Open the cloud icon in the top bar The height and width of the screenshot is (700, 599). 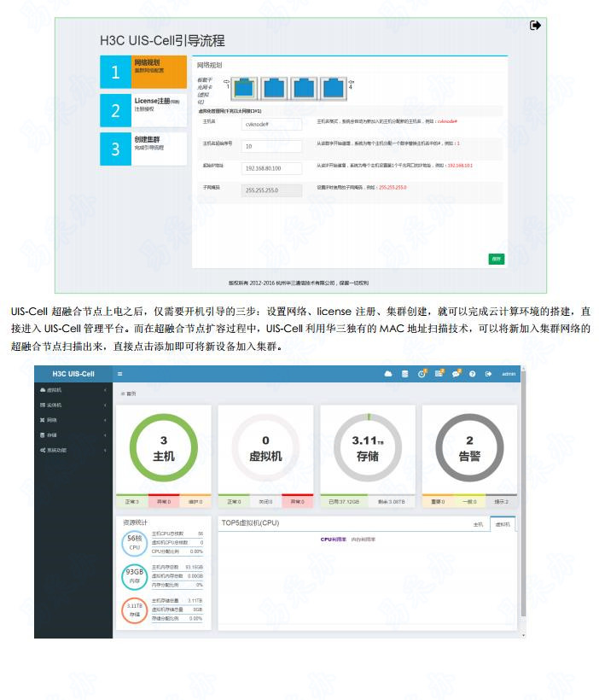tap(388, 374)
